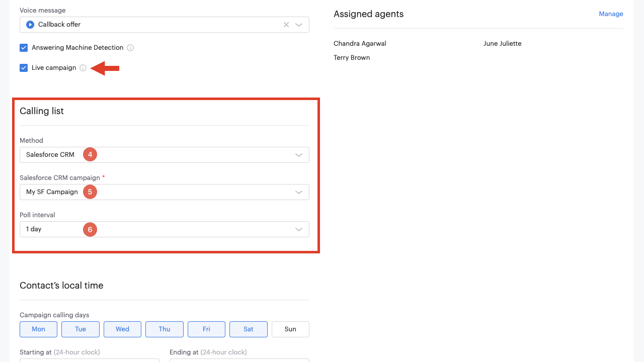Click info icon beside Answering Machine Detection

point(130,48)
